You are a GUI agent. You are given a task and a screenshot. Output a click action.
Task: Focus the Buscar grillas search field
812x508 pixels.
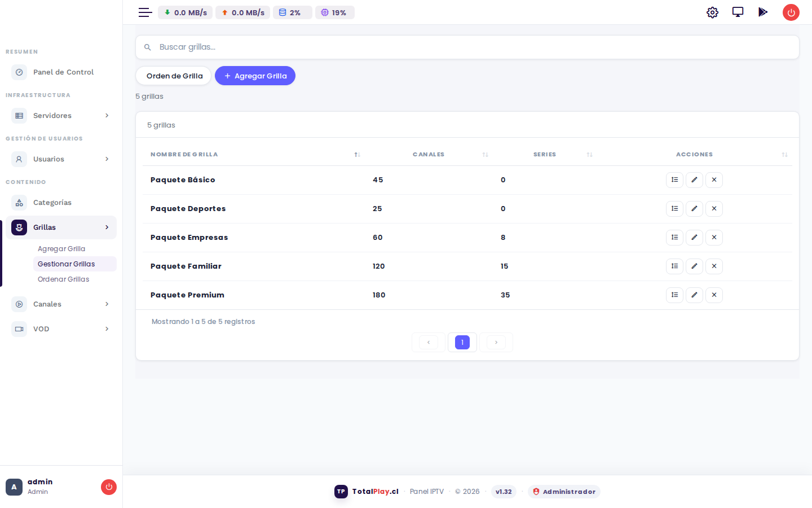[x=467, y=47]
